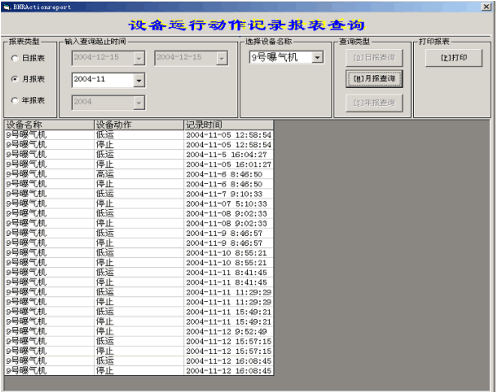Select cell 2004-11-05 16:01:27
Screen dimensions: 496x392
[x=228, y=164]
